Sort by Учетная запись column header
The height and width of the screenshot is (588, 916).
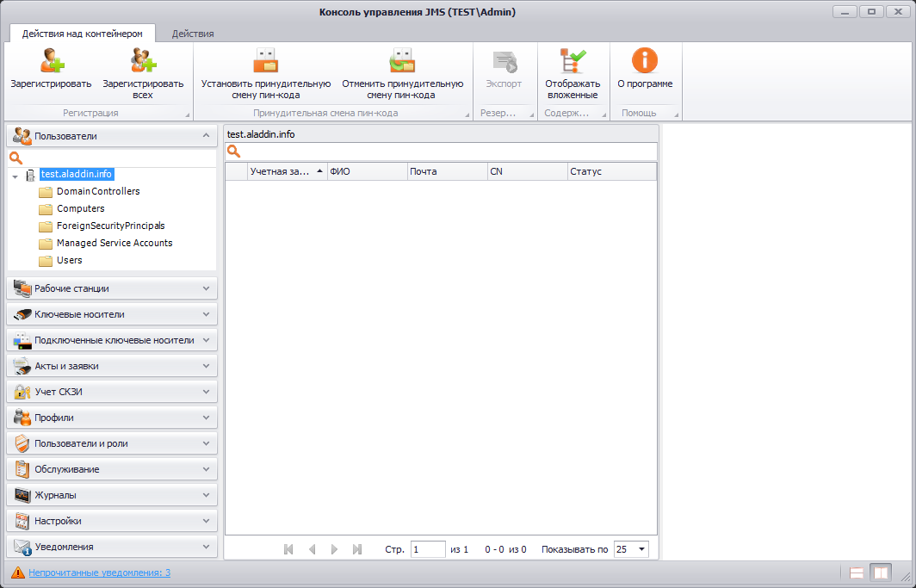[x=287, y=171]
